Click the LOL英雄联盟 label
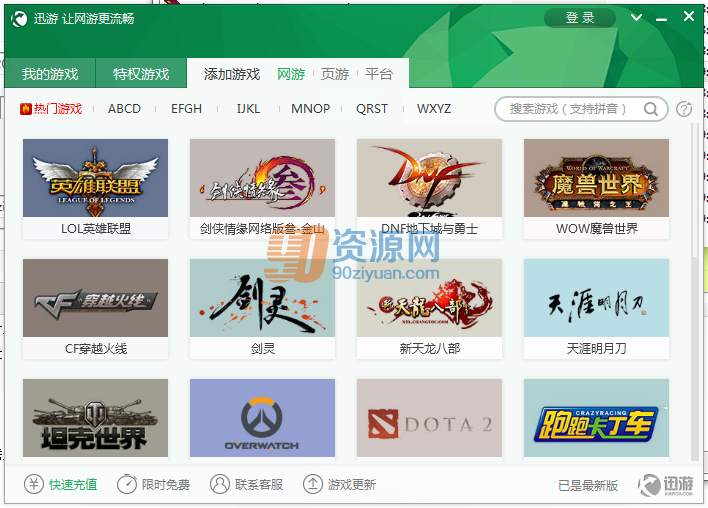 pyautogui.click(x=96, y=228)
